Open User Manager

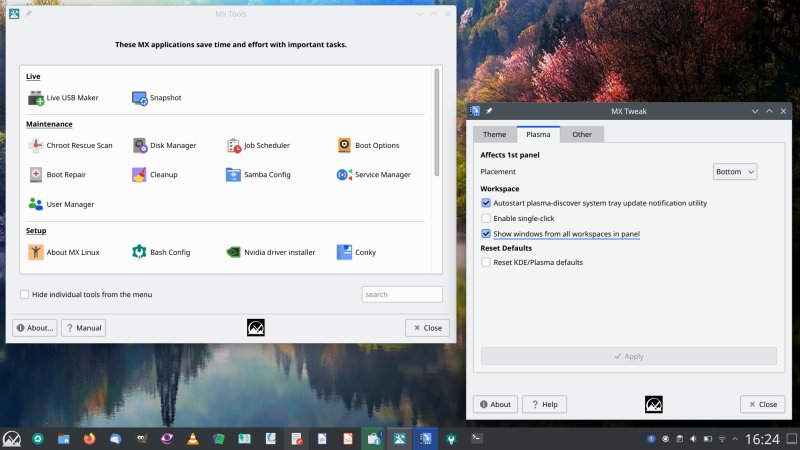(61, 204)
